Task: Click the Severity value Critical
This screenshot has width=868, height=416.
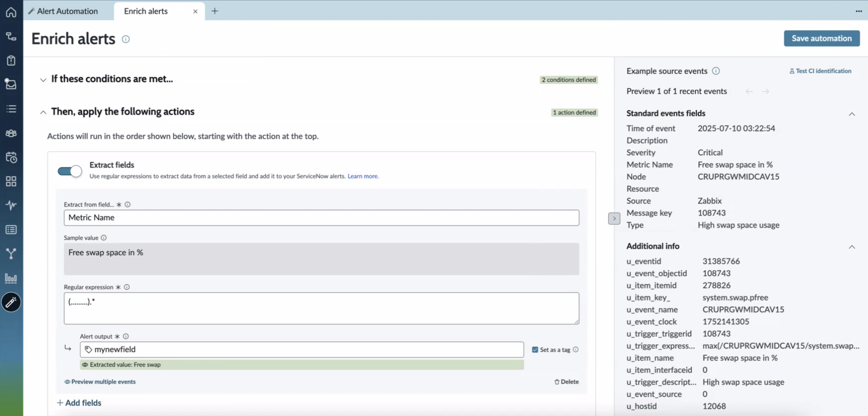Action: click(710, 152)
